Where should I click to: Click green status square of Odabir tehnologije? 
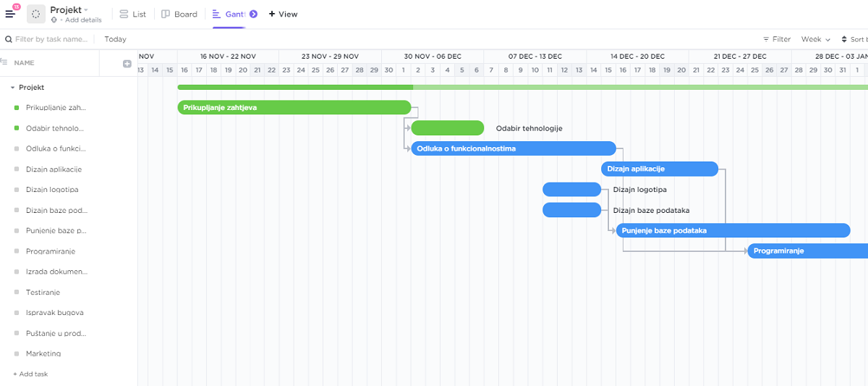click(17, 128)
